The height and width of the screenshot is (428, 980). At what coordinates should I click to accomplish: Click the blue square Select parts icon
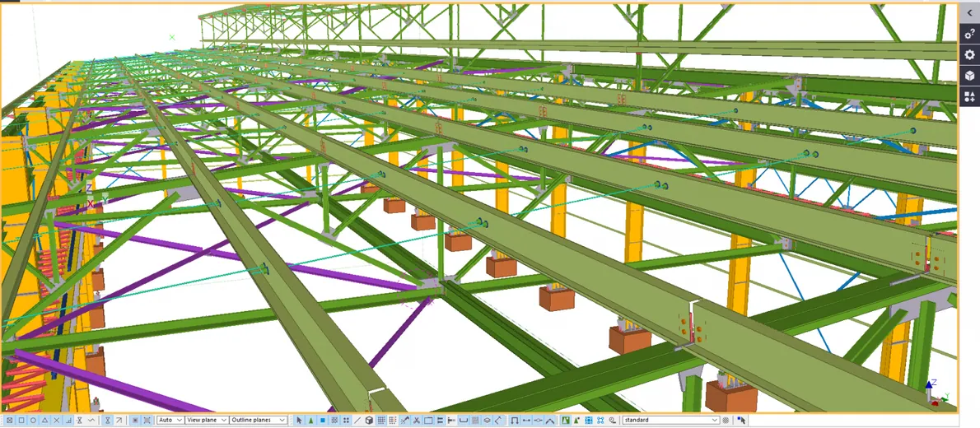pos(323,420)
